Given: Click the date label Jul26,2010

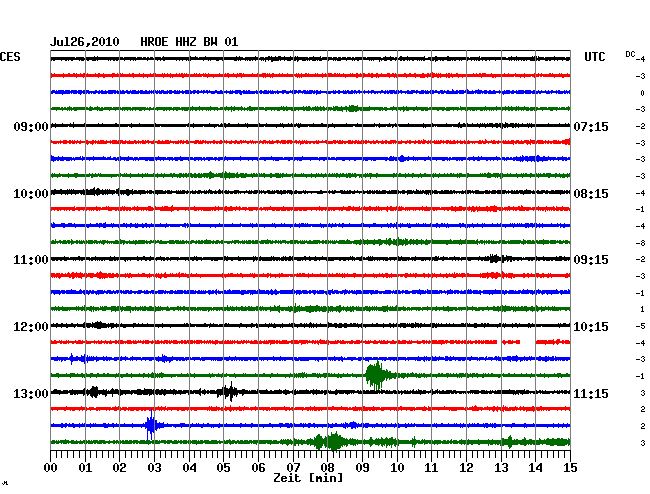Looking at the screenshot, I should [x=85, y=42].
